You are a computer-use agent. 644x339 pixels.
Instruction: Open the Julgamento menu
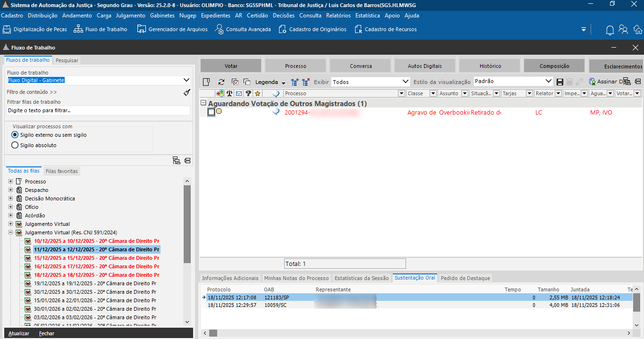tap(130, 16)
